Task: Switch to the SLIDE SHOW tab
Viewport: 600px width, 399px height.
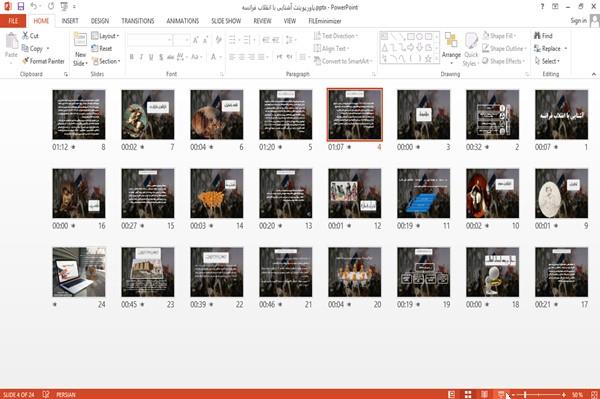Action: pyautogui.click(x=226, y=21)
